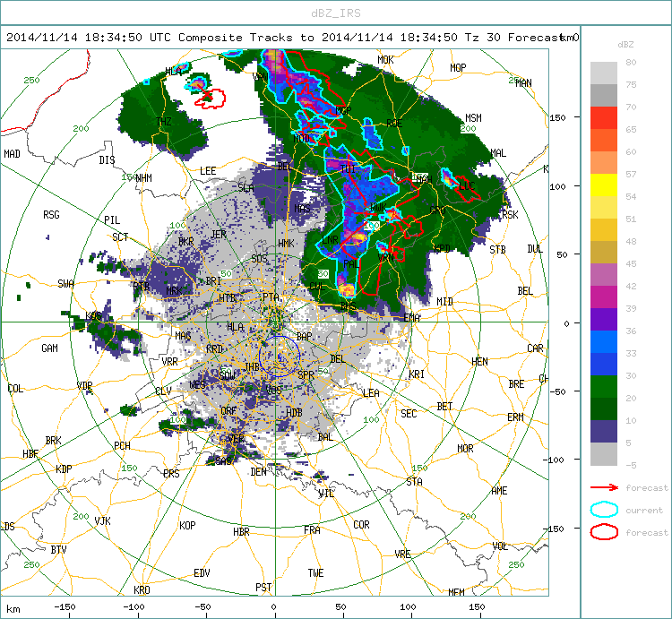
Task: Click the ROE station label
Action: (x=394, y=124)
